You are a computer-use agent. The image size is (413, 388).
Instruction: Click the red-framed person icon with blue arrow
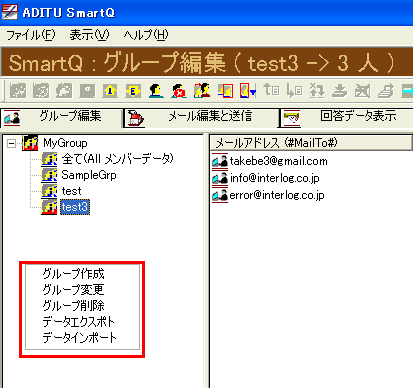click(x=248, y=91)
